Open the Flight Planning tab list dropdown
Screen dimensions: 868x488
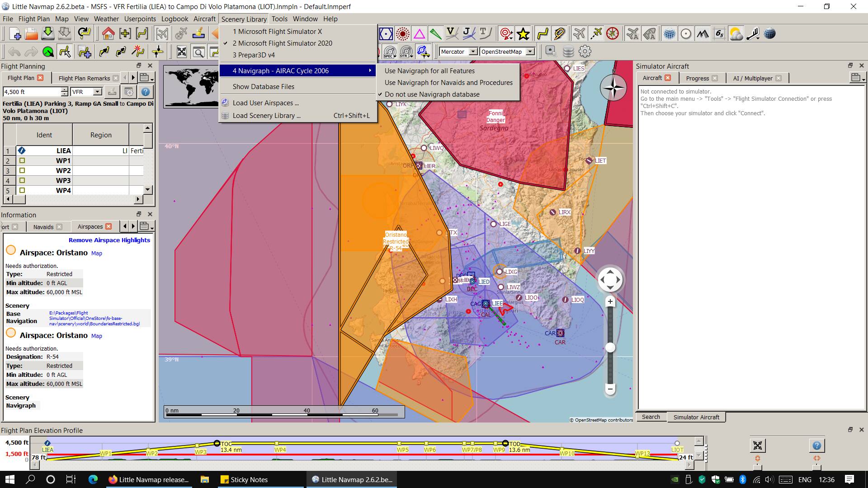tap(146, 78)
